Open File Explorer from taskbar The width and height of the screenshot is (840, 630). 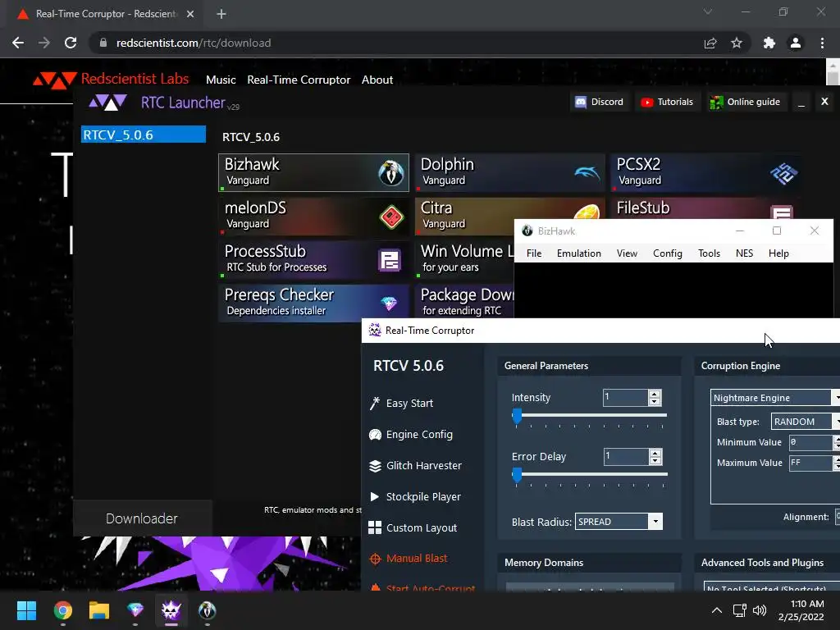(x=99, y=610)
